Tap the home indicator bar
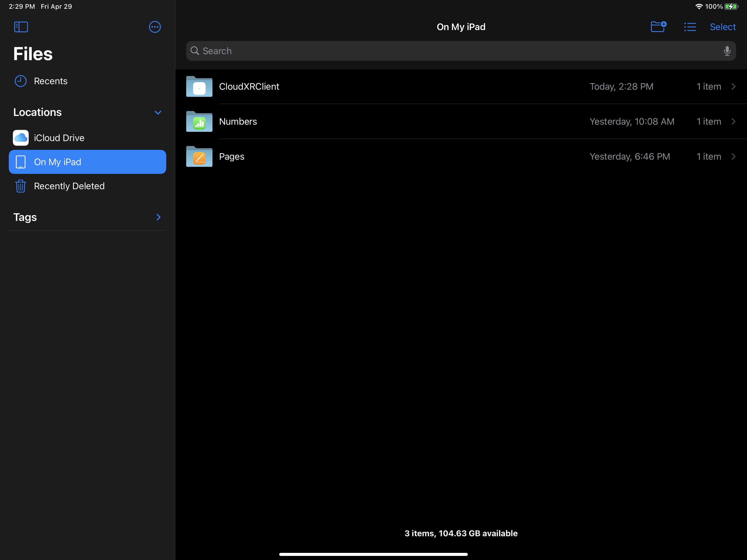Viewport: 747px width, 560px height. (373, 554)
